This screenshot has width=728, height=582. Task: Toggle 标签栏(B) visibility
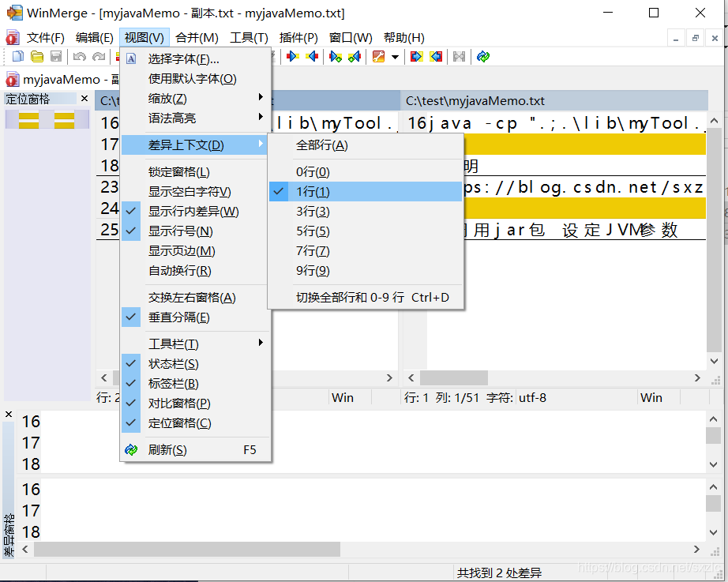pos(194,383)
